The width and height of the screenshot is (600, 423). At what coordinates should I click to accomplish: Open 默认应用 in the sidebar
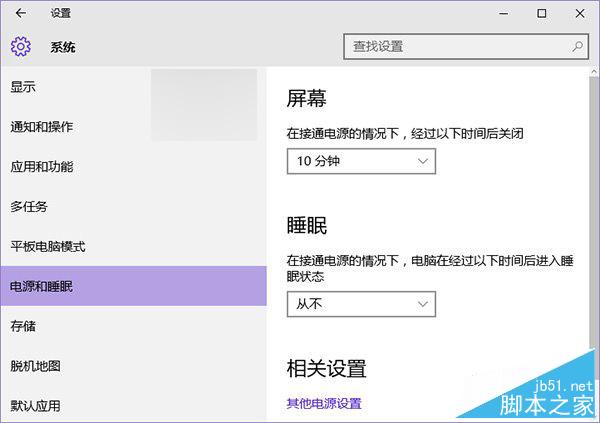[36, 406]
